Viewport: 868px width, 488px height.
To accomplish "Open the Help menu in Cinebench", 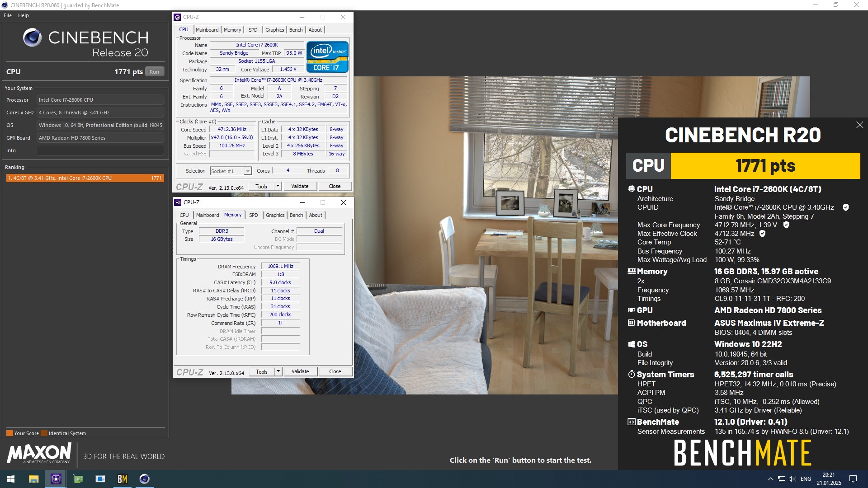I will tap(24, 15).
